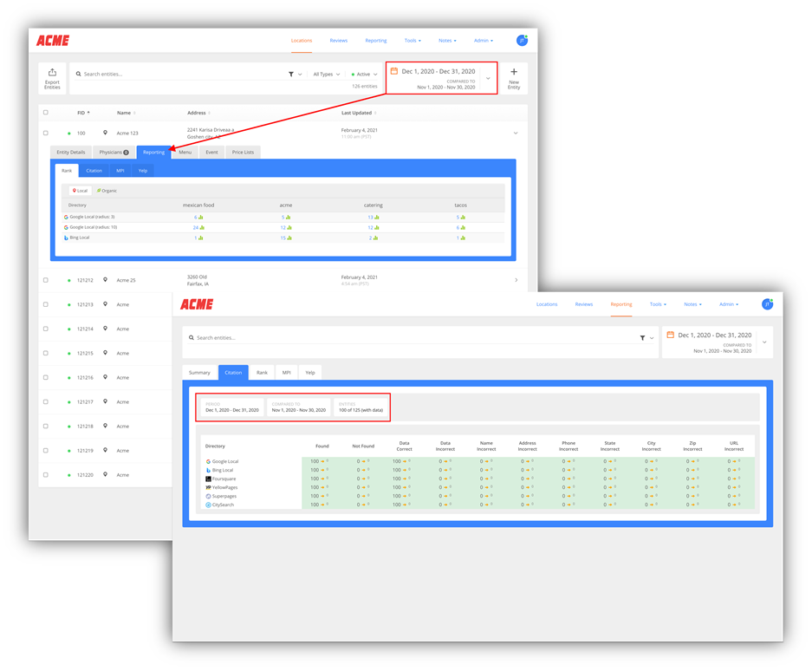Check the box for entity 121220

46,475
